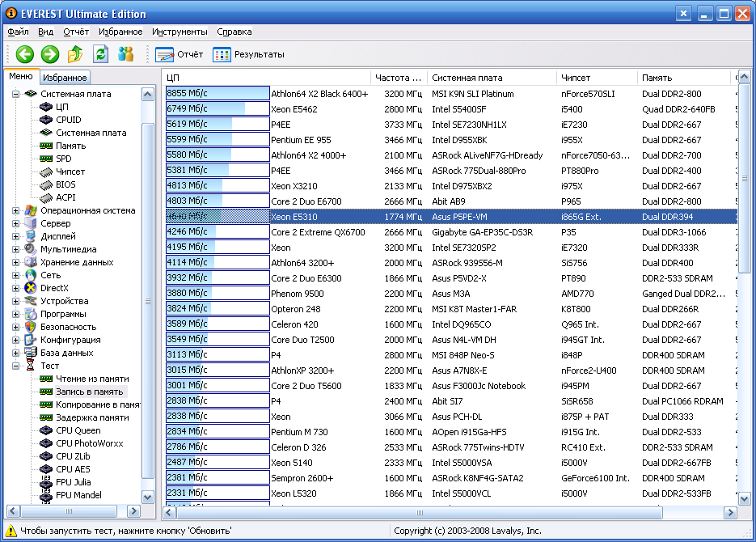Expand the Конфигурация tree node
This screenshot has height=542, width=756.
(x=16, y=340)
